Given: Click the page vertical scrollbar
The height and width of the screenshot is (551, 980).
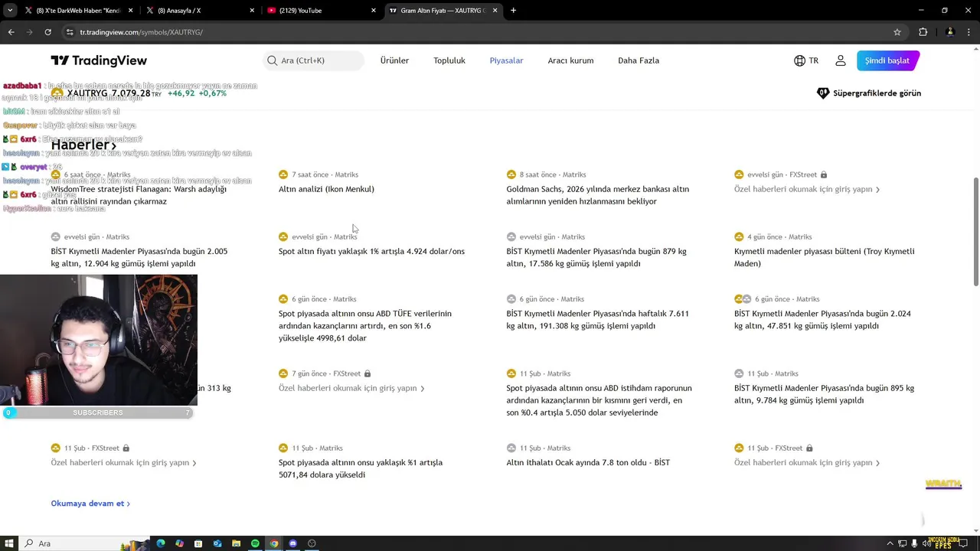Looking at the screenshot, I should [975, 231].
